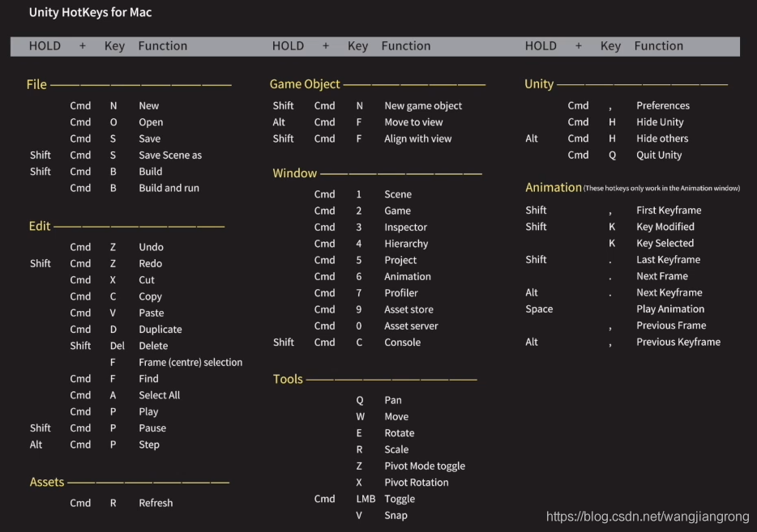757x532 pixels.
Task: Click "Open" in the File list
Action: [151, 122]
